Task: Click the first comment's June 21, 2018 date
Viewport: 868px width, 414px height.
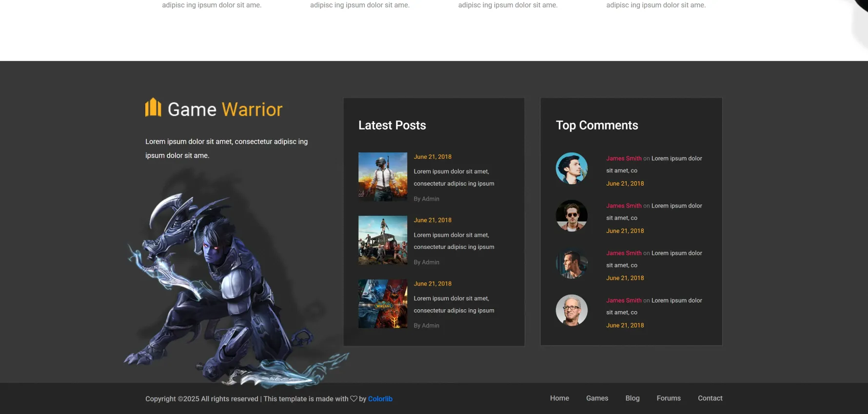Action: 625,184
